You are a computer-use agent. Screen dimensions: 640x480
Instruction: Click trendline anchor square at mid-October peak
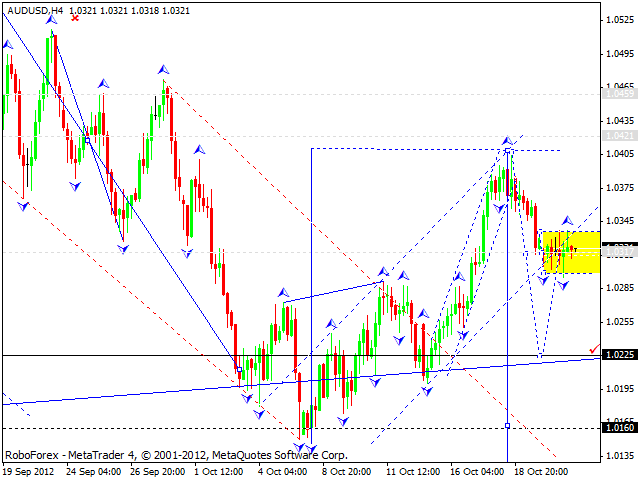pyautogui.click(x=507, y=151)
